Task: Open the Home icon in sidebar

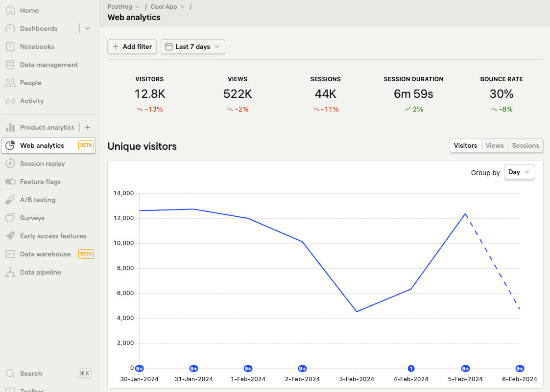Action: coord(10,10)
